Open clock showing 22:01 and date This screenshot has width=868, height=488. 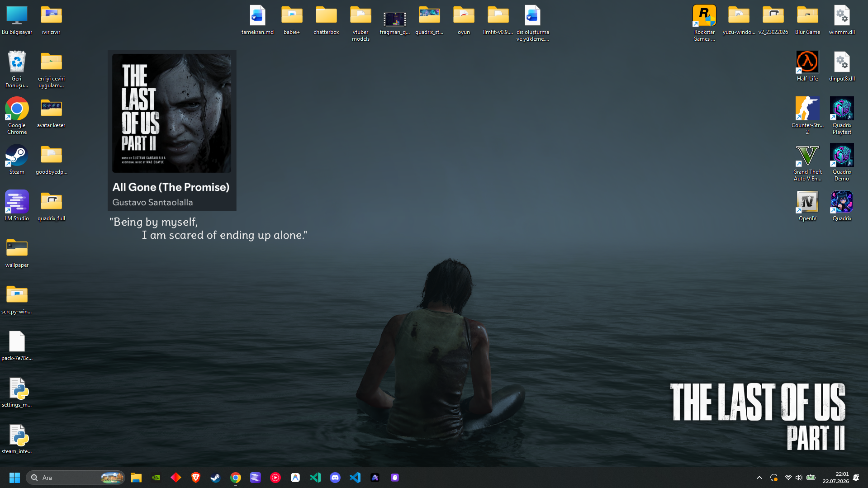[x=835, y=478]
